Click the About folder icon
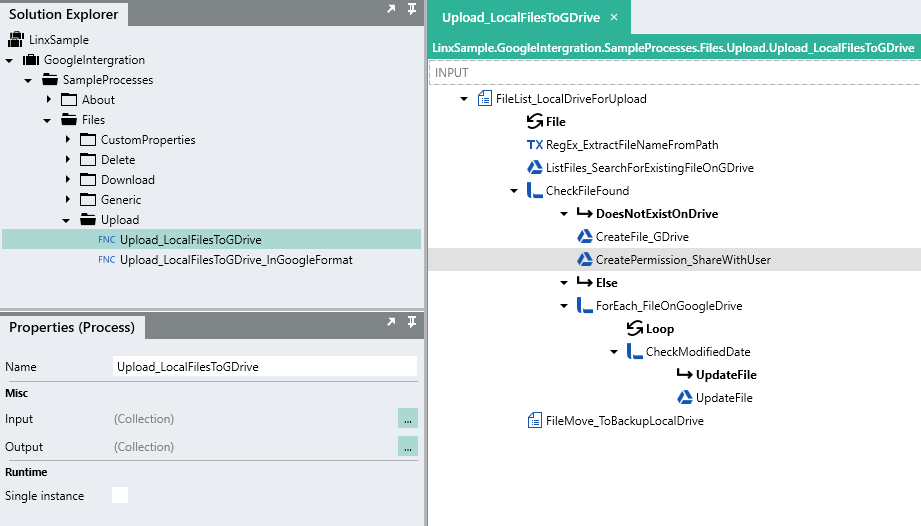 (69, 100)
